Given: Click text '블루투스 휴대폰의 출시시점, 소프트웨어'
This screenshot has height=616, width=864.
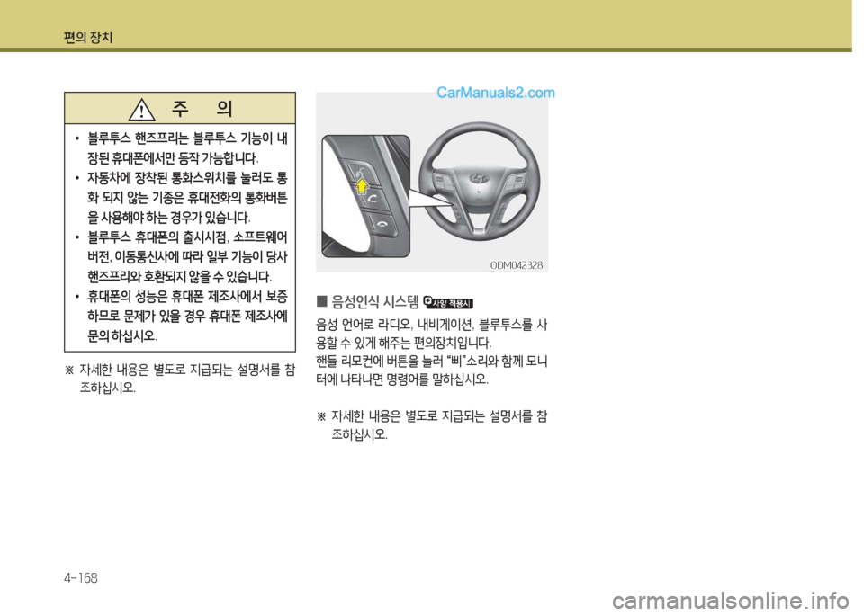Looking at the screenshot, I should coord(187,237).
